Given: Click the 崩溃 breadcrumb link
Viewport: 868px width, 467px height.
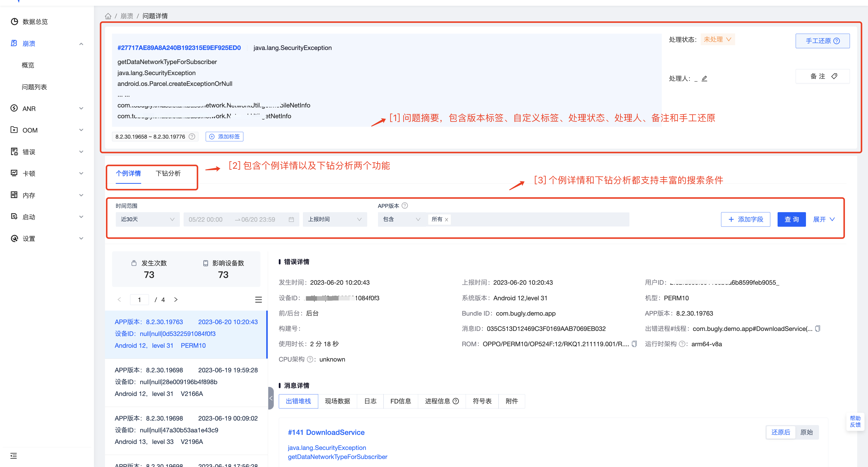Looking at the screenshot, I should tap(127, 16).
